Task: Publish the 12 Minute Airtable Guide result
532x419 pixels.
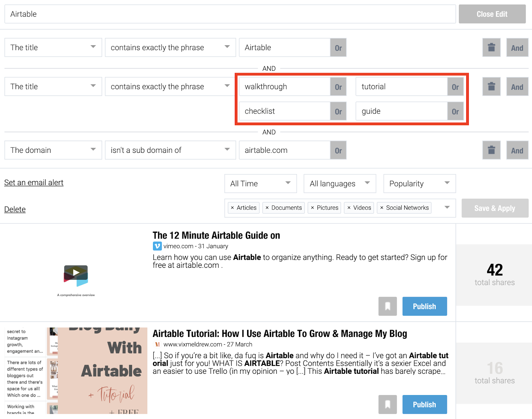Action: click(x=425, y=306)
